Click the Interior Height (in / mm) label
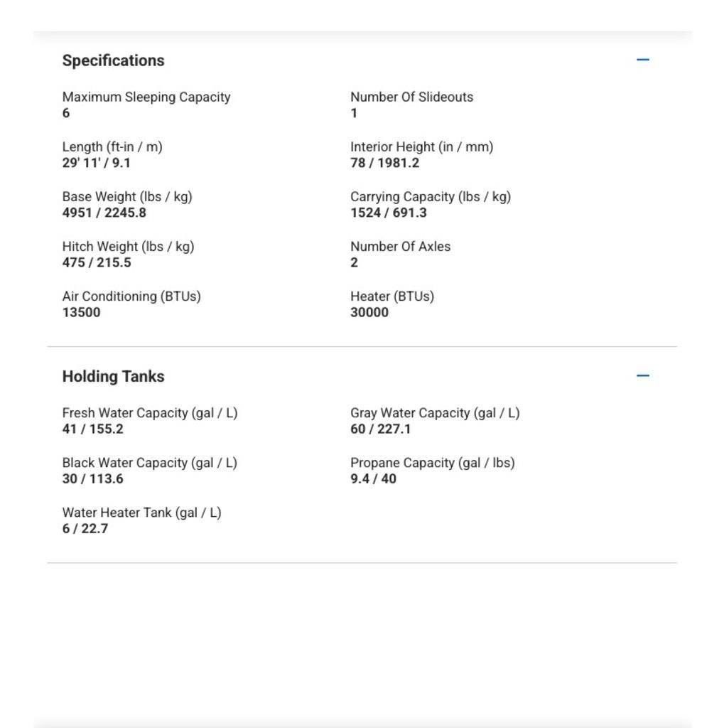The image size is (724, 728). coord(421,147)
